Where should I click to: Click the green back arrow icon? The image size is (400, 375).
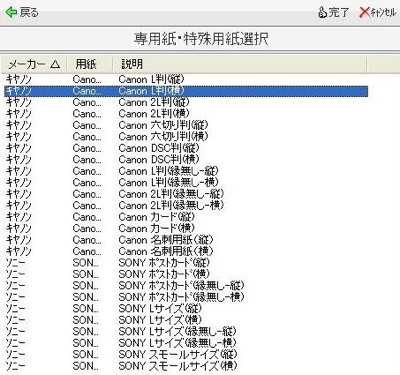11,13
